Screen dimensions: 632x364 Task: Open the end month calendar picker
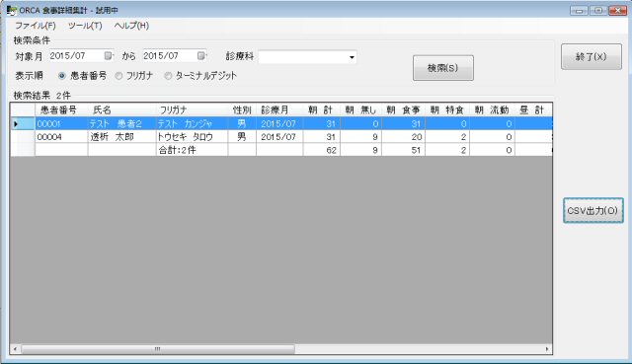point(201,55)
